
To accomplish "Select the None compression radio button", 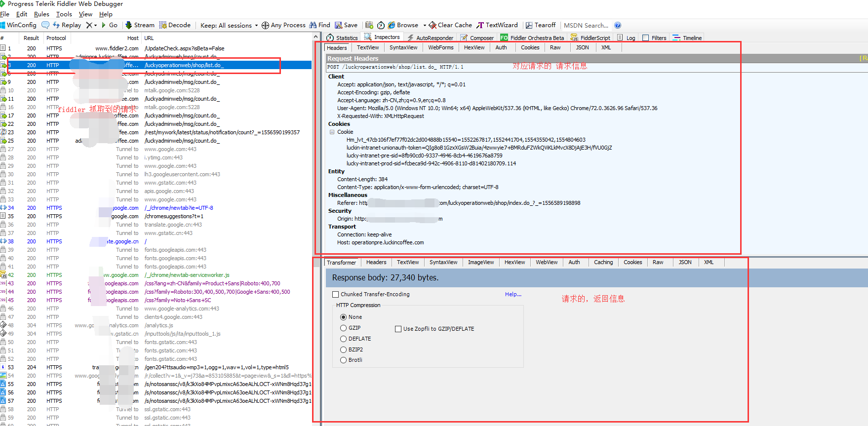I will pyautogui.click(x=343, y=317).
